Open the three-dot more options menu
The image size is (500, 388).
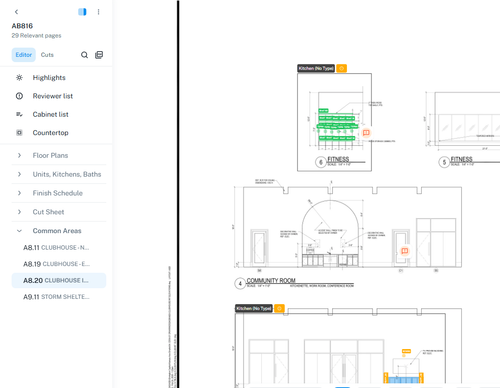click(x=98, y=12)
